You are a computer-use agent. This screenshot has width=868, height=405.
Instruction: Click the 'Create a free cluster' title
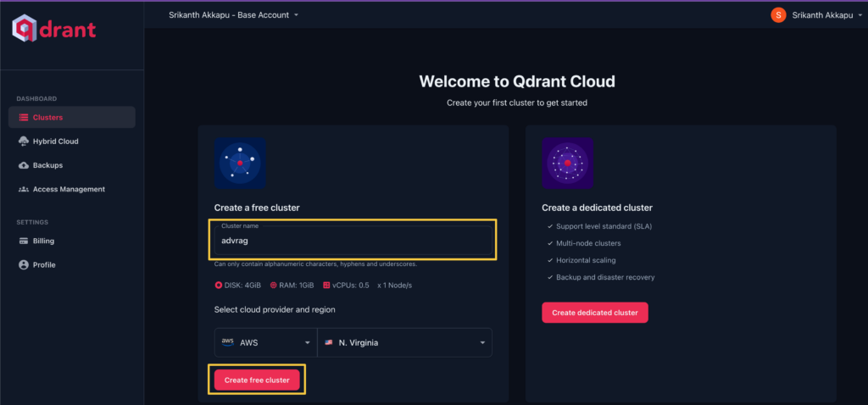pyautogui.click(x=257, y=208)
